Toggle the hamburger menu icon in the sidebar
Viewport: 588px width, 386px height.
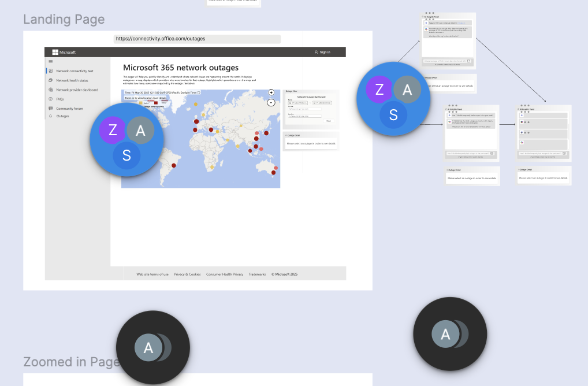point(51,61)
